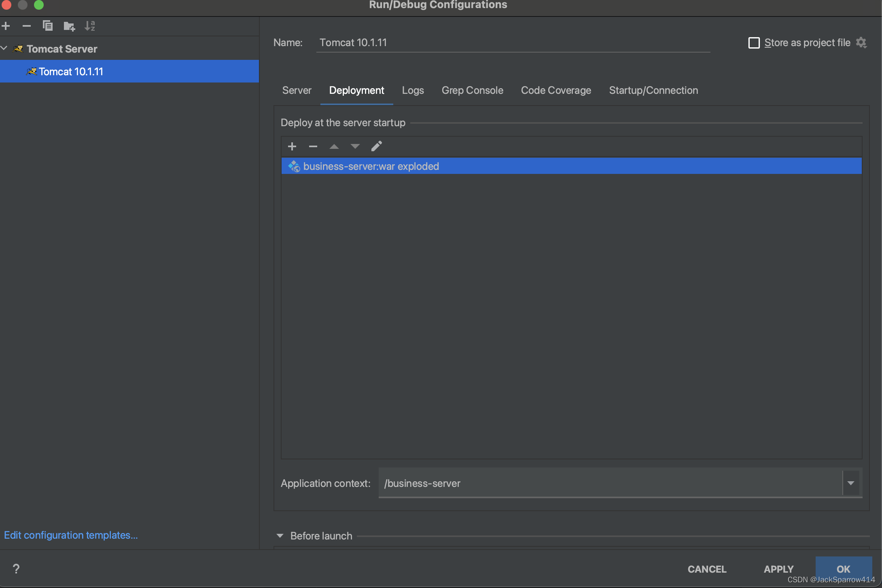Select business-server:war exploded row
This screenshot has width=882, height=588.
(x=572, y=166)
